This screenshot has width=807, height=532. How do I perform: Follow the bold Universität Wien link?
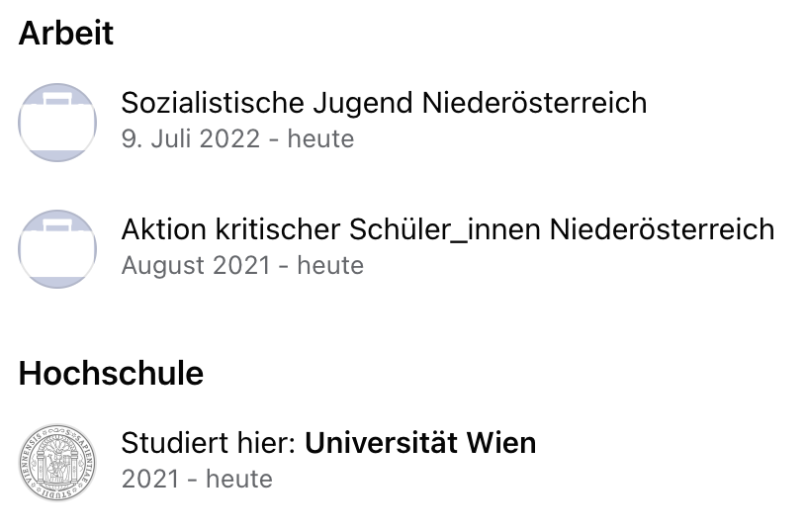coord(420,442)
